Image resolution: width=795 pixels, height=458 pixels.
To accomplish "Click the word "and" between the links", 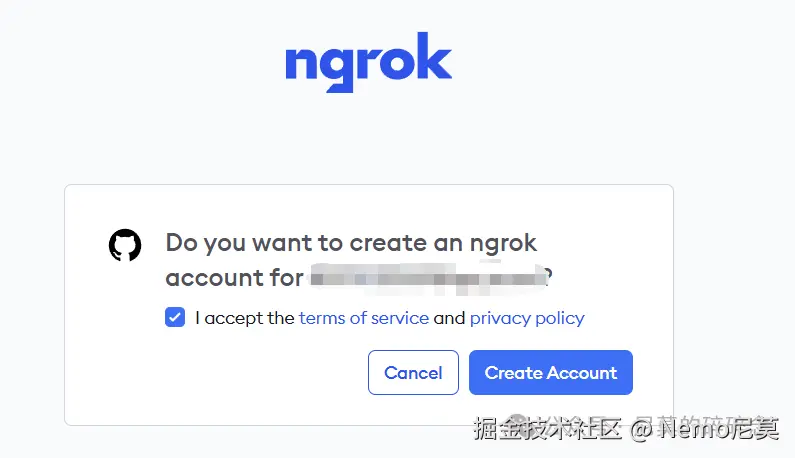I will tap(449, 318).
